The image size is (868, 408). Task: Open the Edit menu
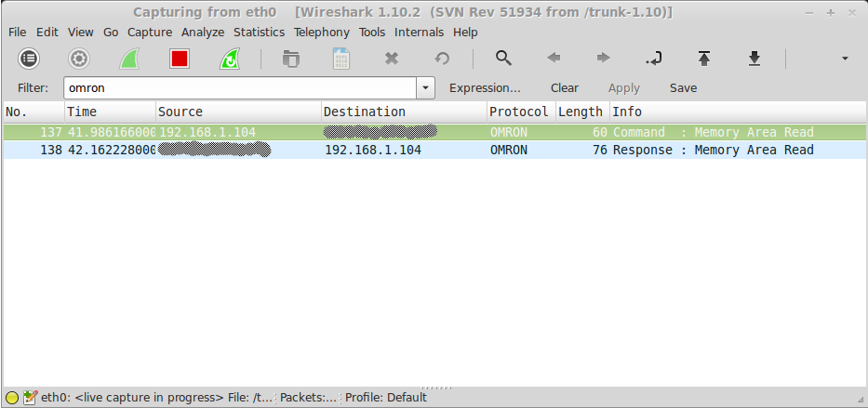pos(47,33)
